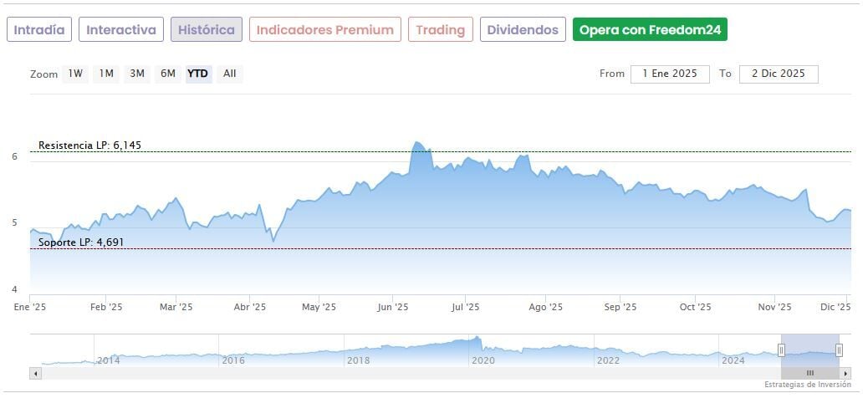Viewport: 868px width, 398px height.
Task: Edit the From date field
Action: (670, 74)
